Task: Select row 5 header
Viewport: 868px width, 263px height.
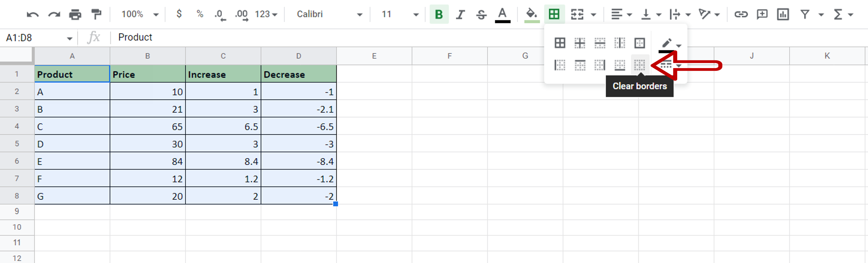Action: coord(17,143)
